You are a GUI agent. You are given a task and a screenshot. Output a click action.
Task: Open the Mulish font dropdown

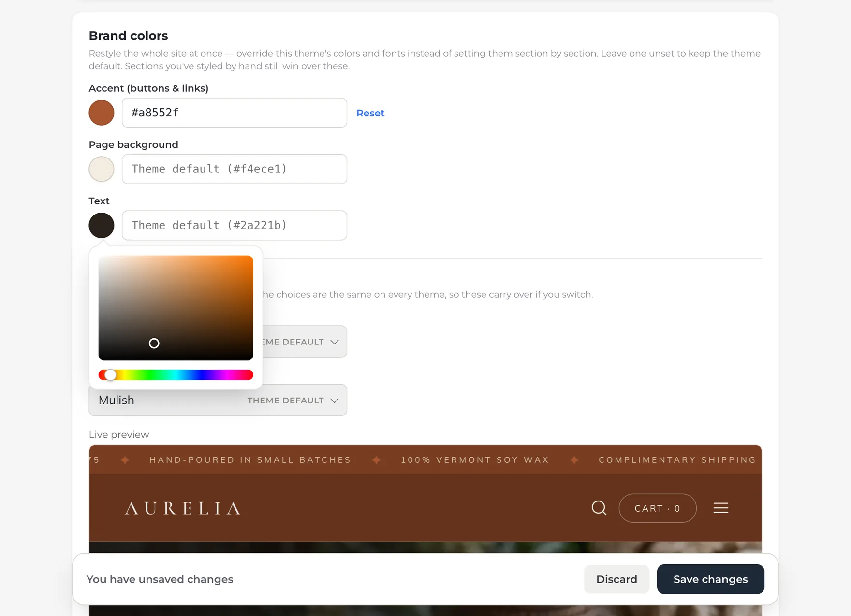[x=218, y=400]
